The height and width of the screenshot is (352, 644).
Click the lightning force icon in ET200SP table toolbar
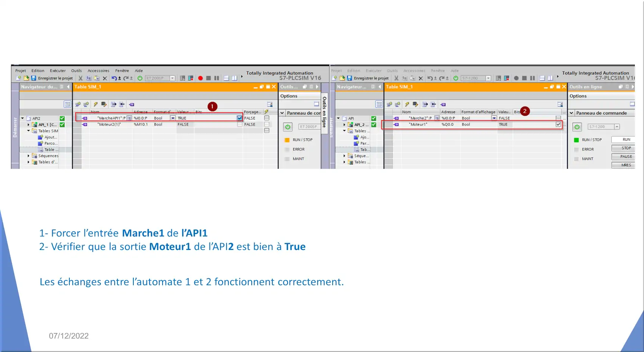95,104
